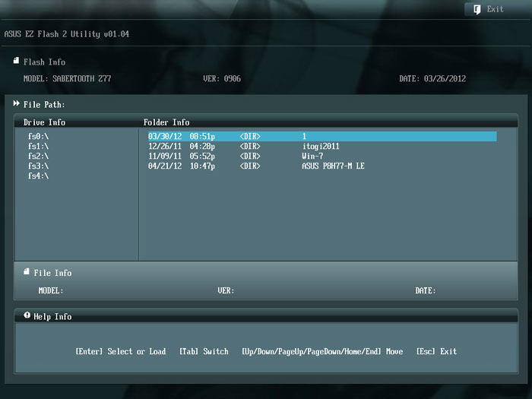Open the Win-7 folder
532x399 pixels.
[312, 156]
